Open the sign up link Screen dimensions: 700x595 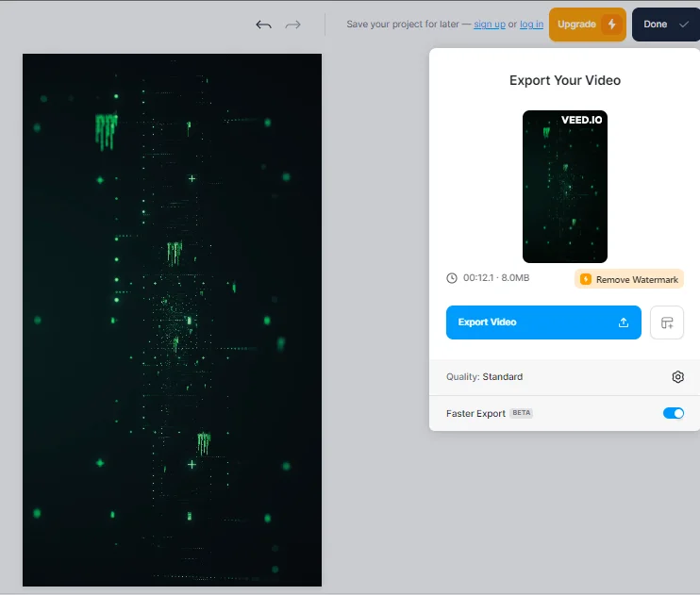coord(490,25)
